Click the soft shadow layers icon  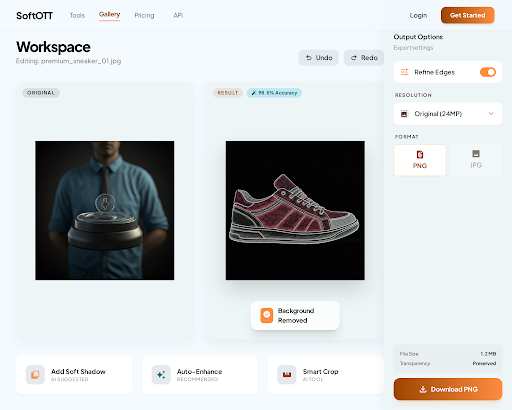[x=35, y=375]
